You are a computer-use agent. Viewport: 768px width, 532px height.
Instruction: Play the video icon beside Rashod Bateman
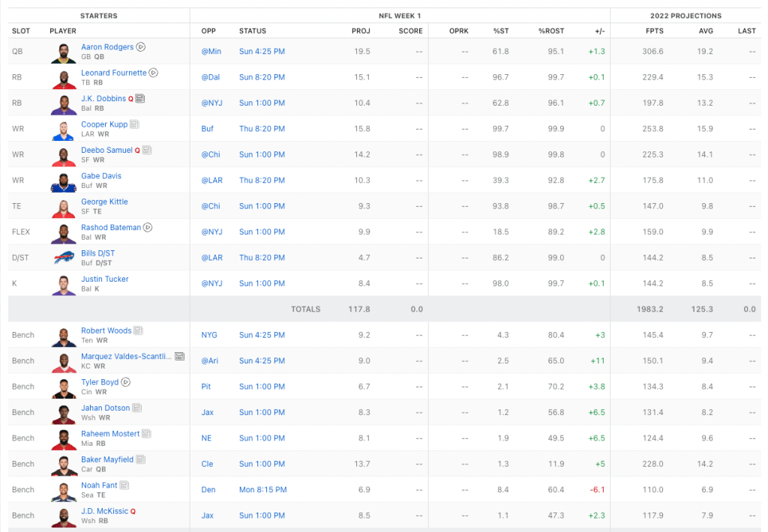coord(148,228)
